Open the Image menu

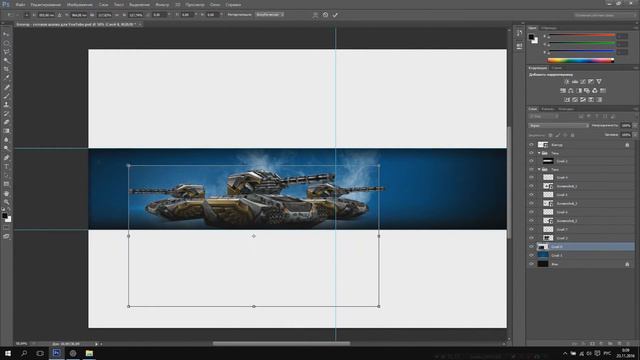pos(79,4)
